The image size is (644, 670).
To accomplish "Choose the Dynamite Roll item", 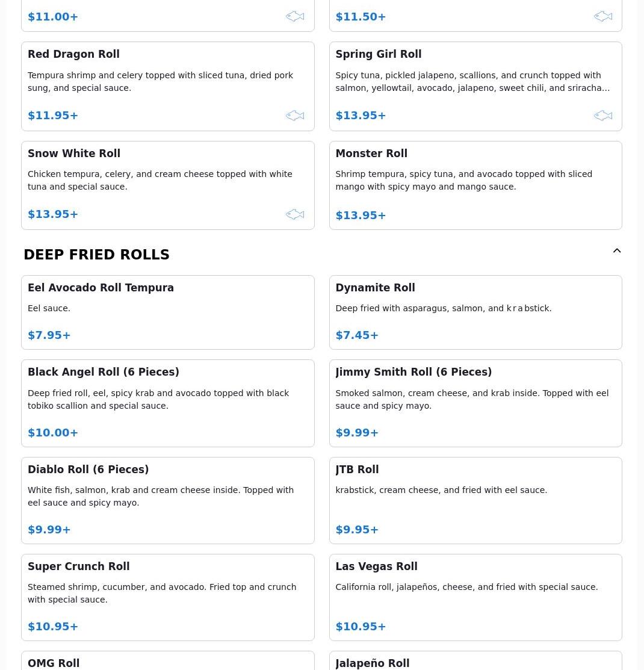I will pyautogui.click(x=475, y=312).
